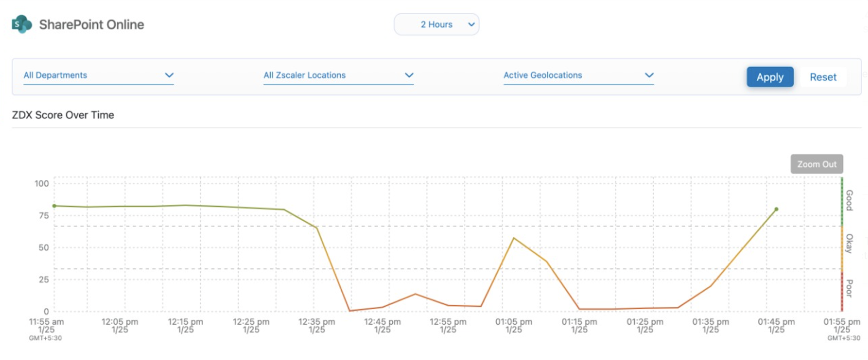Click the chart's starting data point at 11:55 am
868x360 pixels.
coord(54,206)
